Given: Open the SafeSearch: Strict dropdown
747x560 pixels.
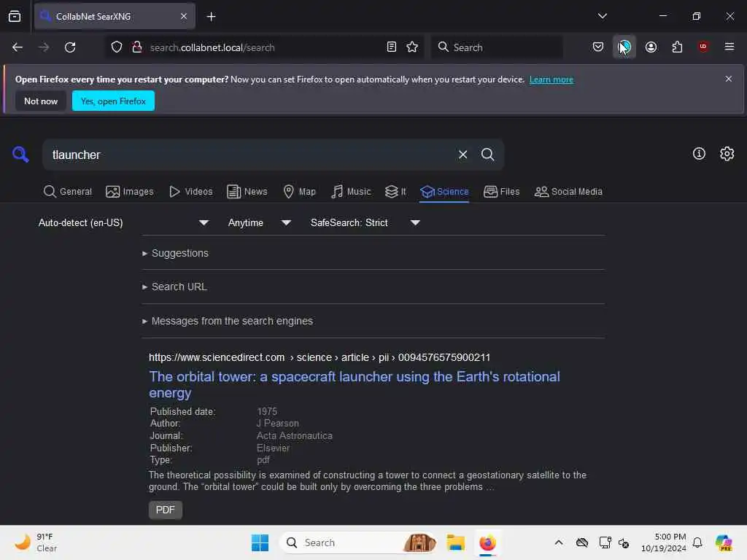Looking at the screenshot, I should 365,223.
